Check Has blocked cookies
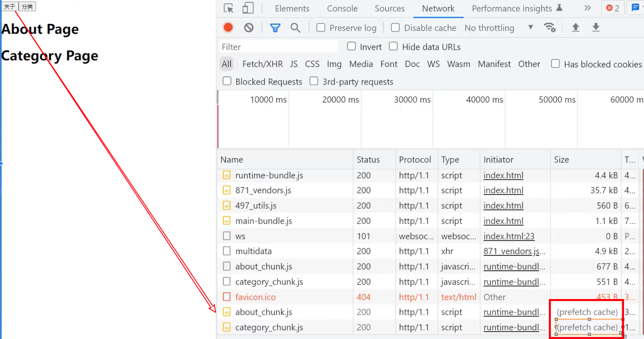 point(555,64)
